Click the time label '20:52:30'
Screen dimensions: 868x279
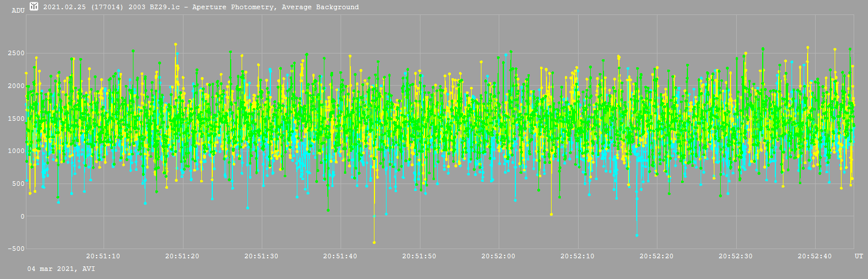coord(736,255)
